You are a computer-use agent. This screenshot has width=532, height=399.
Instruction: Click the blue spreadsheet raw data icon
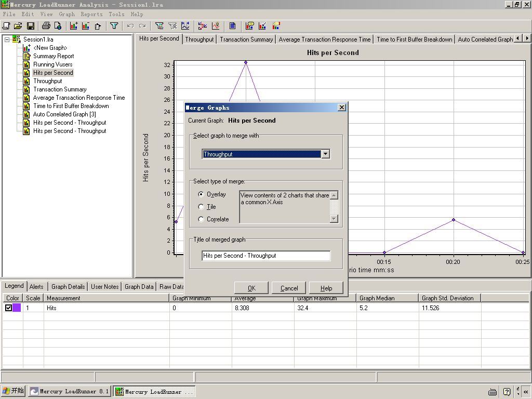pyautogui.click(x=232, y=26)
